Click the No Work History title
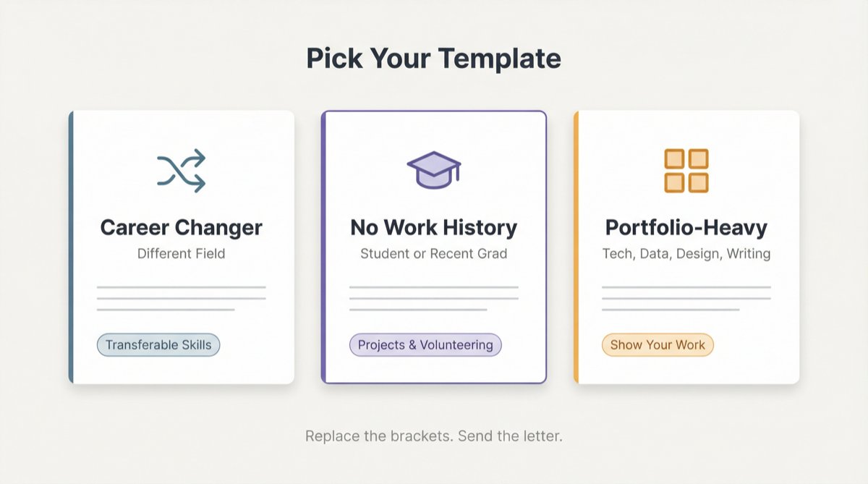This screenshot has height=484, width=868. [x=435, y=227]
